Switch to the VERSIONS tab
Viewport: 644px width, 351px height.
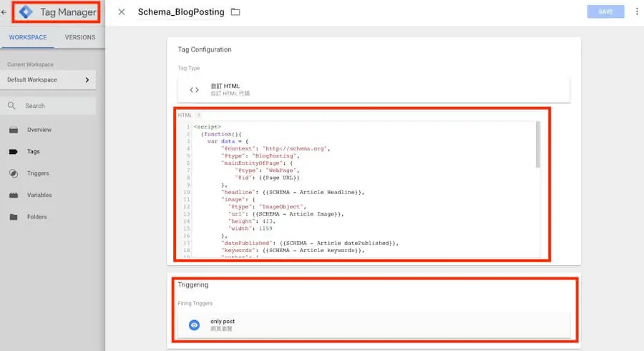click(80, 37)
